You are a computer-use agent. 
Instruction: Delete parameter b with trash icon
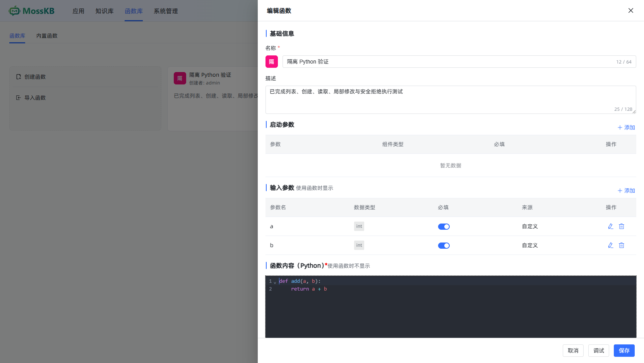[x=622, y=245]
